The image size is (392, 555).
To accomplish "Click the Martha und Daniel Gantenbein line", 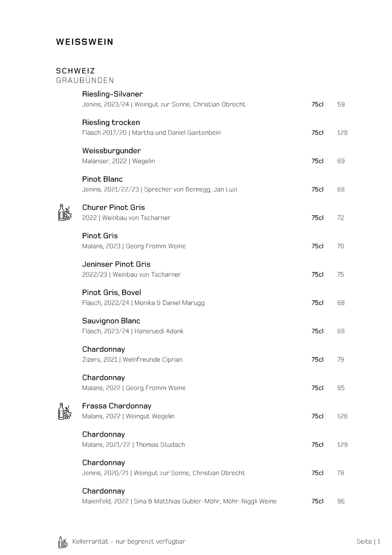I will coord(151,133).
